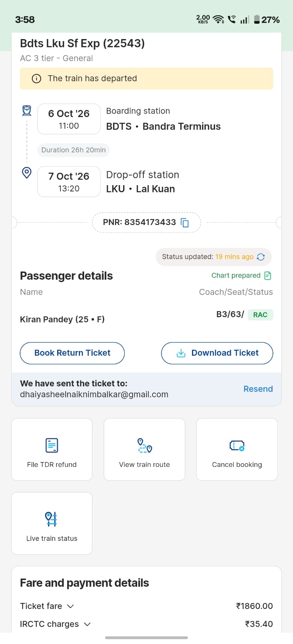
Task: Tap the Duration 26h 20min chip
Action: [74, 150]
